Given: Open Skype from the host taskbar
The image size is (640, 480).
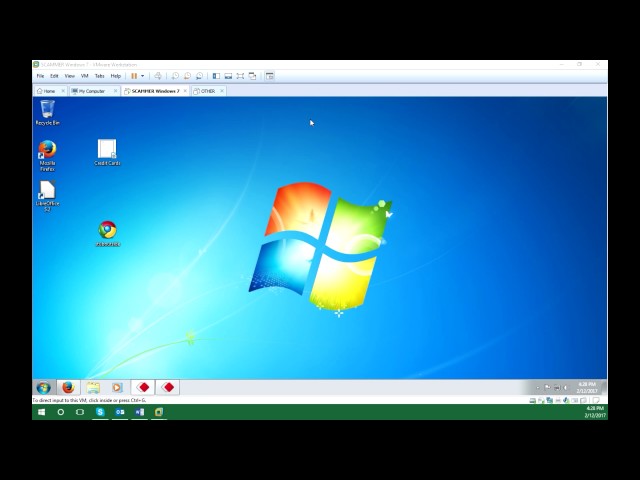Looking at the screenshot, I should (100, 412).
